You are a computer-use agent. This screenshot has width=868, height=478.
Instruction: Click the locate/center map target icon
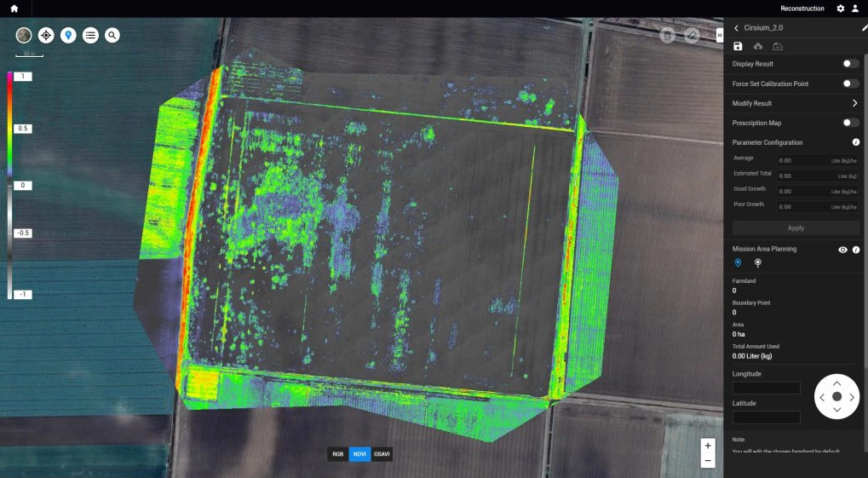pyautogui.click(x=46, y=35)
